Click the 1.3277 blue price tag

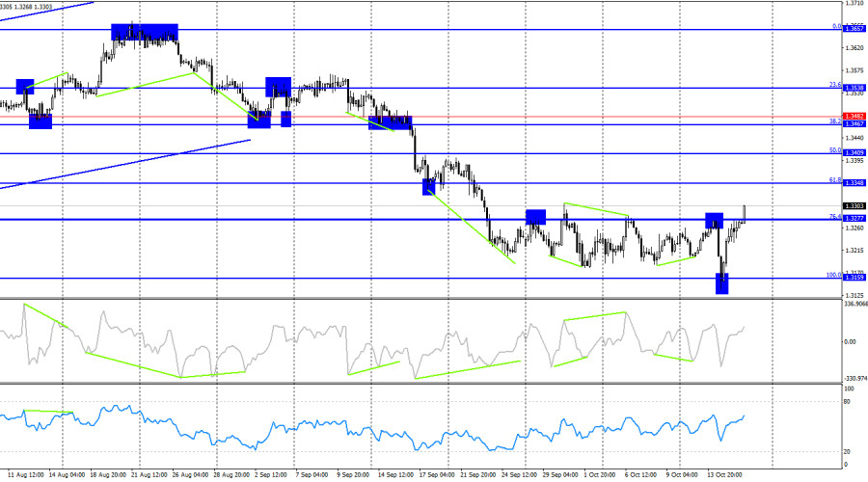tap(854, 219)
